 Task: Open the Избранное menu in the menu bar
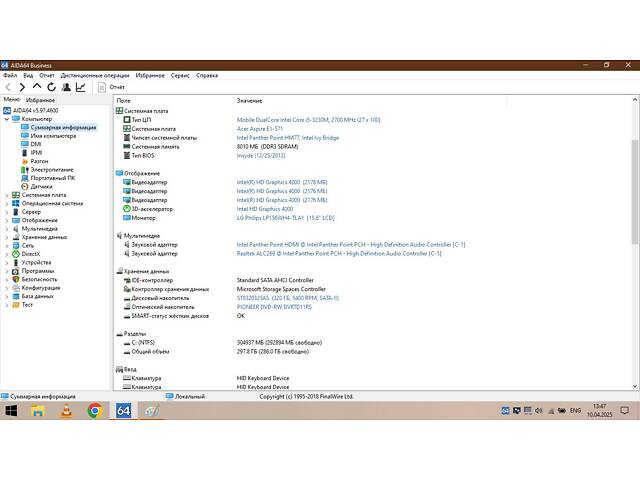(150, 76)
